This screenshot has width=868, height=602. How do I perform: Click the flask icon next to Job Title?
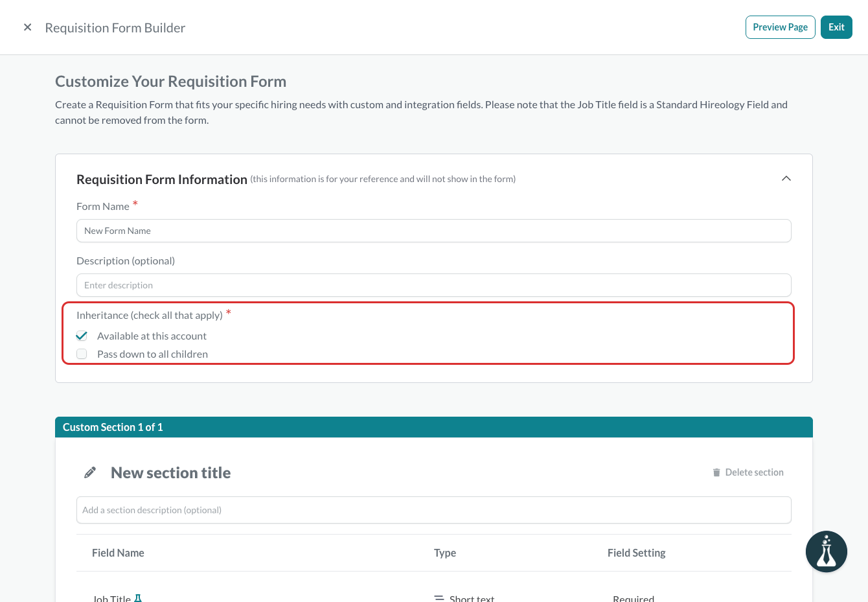[x=137, y=599]
